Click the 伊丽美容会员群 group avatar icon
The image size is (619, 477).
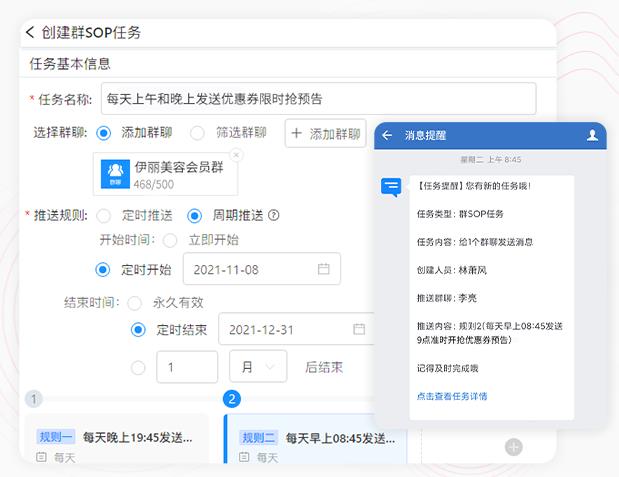coord(115,174)
